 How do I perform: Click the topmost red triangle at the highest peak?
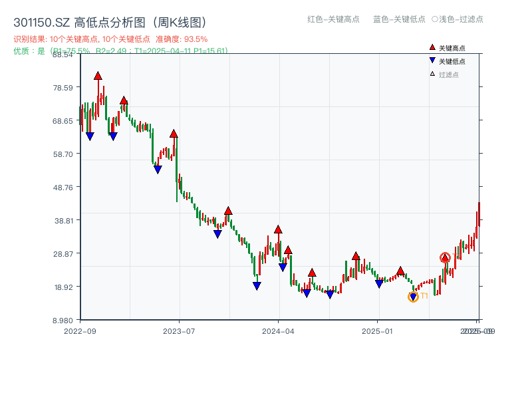(98, 76)
